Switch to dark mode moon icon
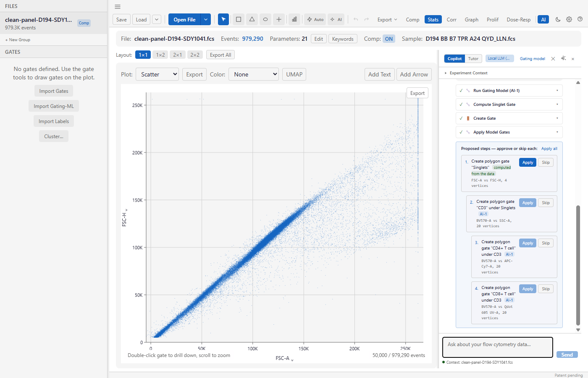 [558, 19]
